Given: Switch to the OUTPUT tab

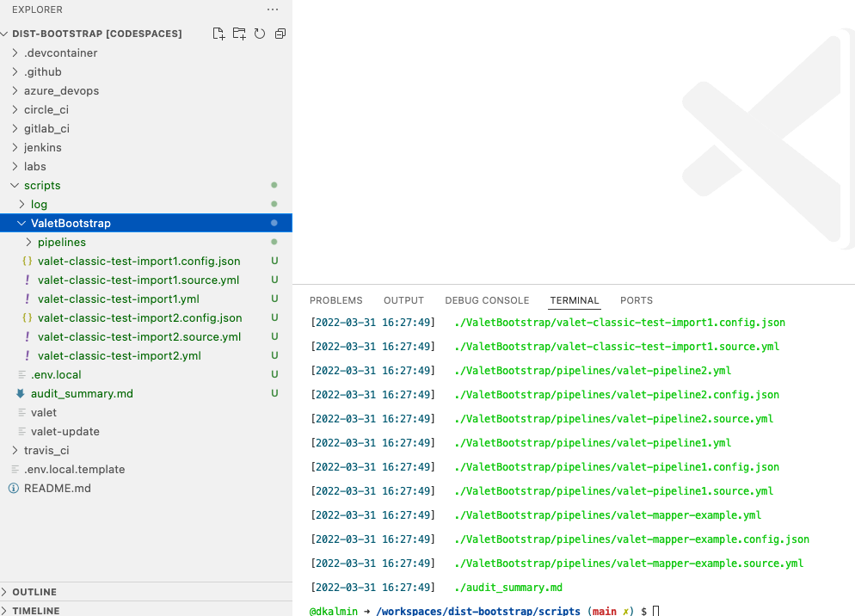Looking at the screenshot, I should point(403,300).
